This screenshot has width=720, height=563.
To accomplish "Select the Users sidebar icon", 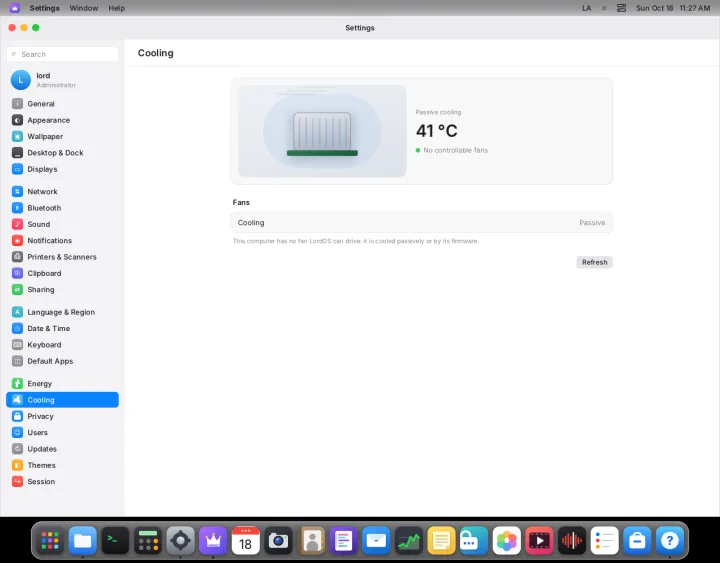I will pos(17,433).
